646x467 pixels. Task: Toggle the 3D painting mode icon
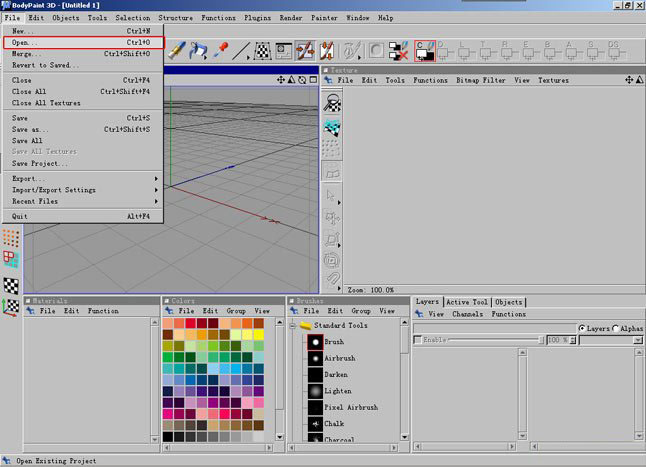(305, 51)
